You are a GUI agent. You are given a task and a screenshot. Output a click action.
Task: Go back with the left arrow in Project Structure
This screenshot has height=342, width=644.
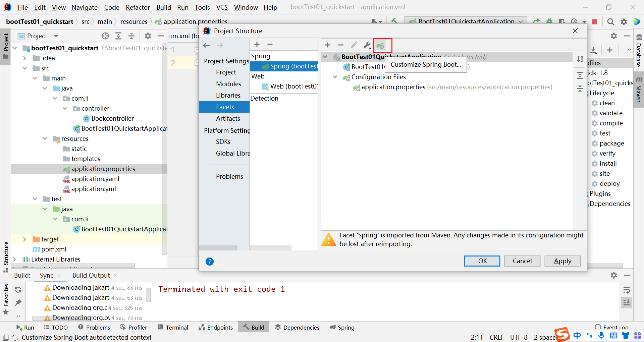pyautogui.click(x=207, y=45)
